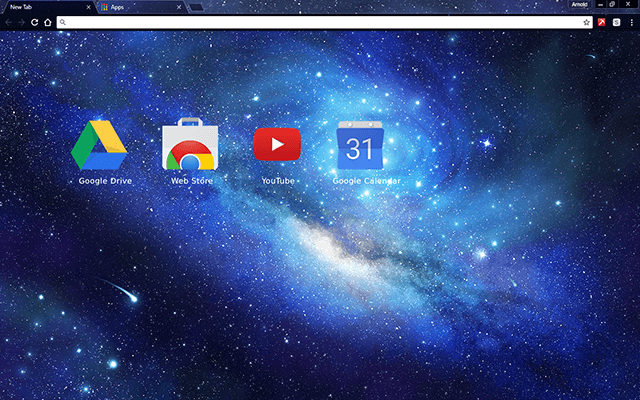Open the YouTube app icon
Viewport: 640px width, 400px height.
coord(277,144)
